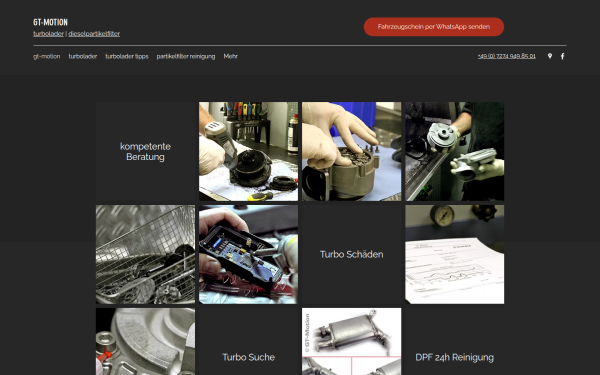
Task: Open the gt-motion menu item
Action: [47, 56]
